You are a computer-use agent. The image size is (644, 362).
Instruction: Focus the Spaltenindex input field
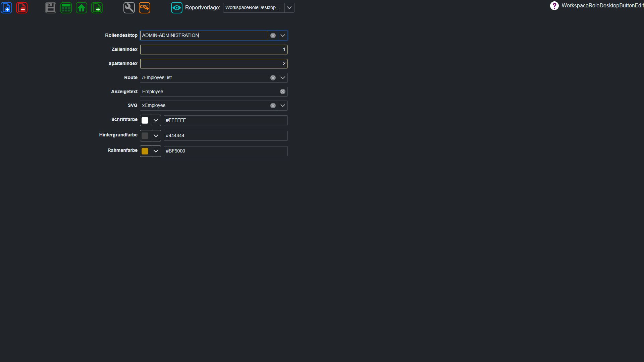(214, 64)
